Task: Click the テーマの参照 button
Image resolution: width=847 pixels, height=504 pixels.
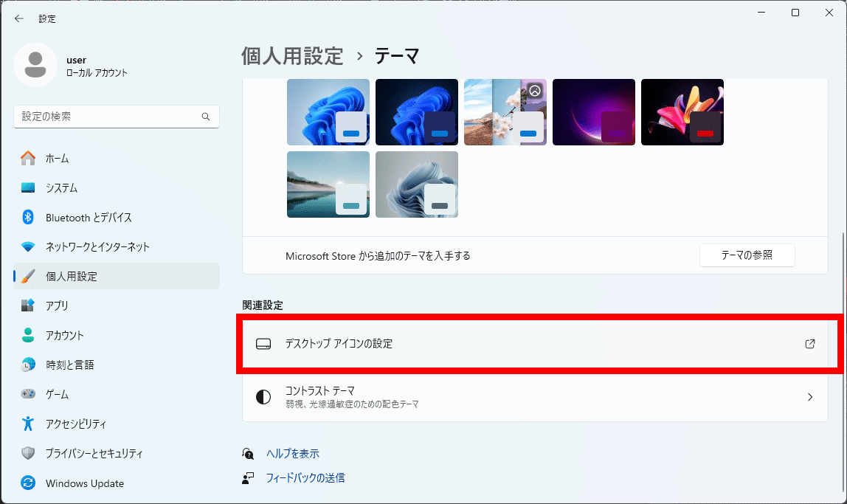Action: 747,255
